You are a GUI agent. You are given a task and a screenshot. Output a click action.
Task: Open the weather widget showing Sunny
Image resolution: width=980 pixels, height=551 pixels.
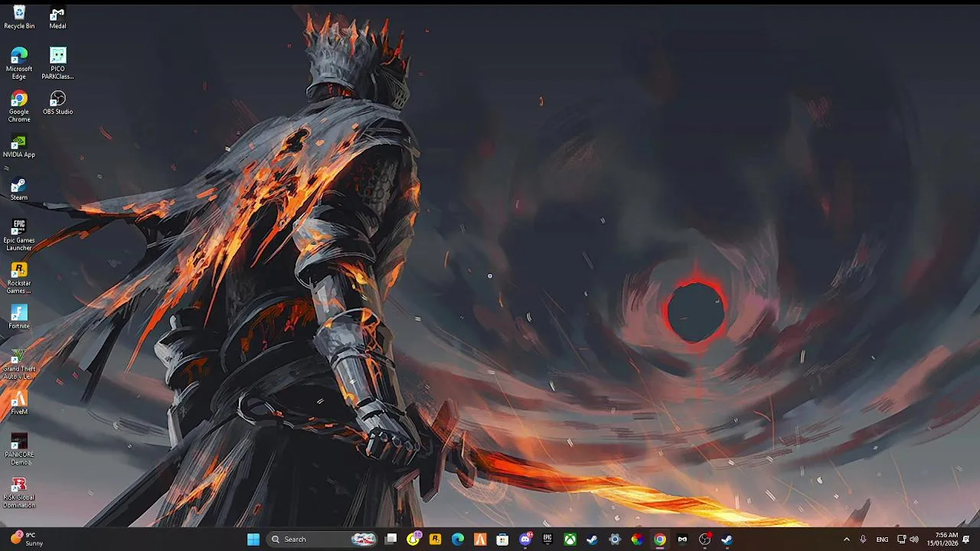[26, 540]
